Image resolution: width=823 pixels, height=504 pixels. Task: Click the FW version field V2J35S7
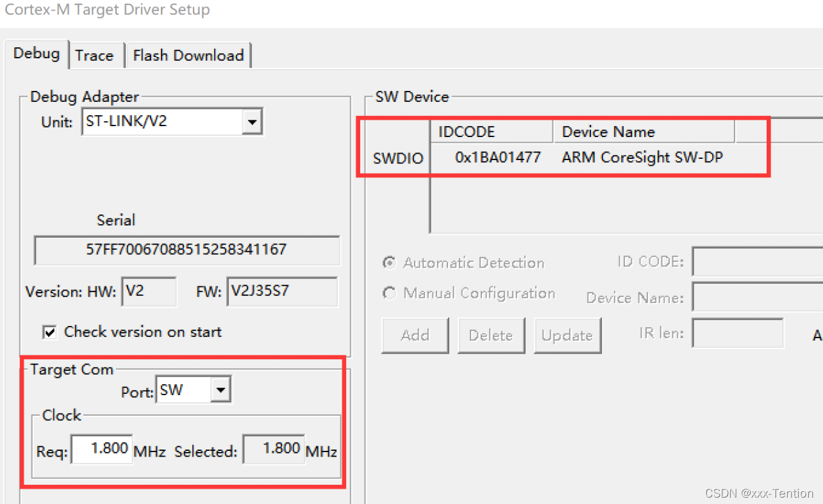coord(281,292)
